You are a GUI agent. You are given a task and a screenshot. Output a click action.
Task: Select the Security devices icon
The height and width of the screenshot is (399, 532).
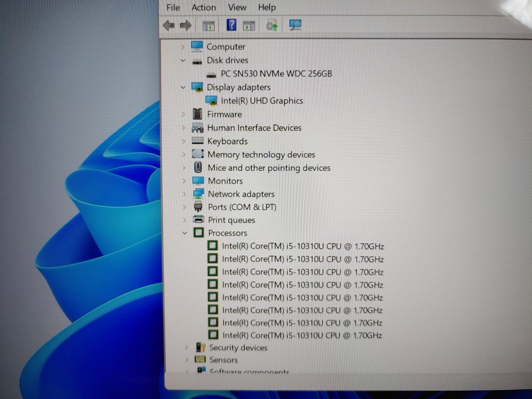coord(201,347)
